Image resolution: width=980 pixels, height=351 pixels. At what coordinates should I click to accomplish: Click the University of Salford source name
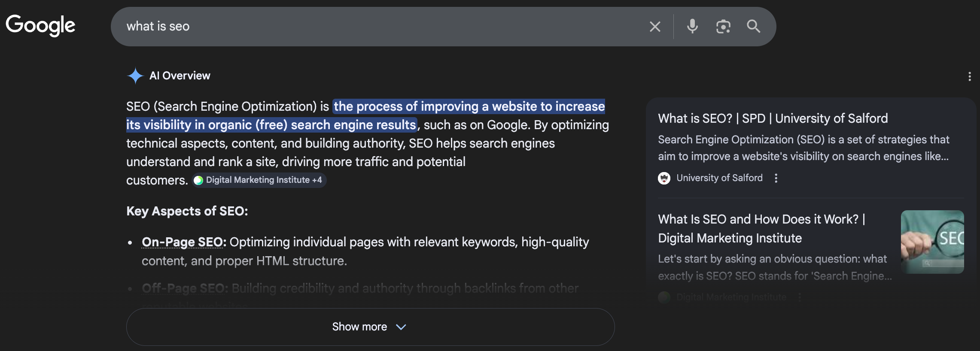(x=719, y=178)
